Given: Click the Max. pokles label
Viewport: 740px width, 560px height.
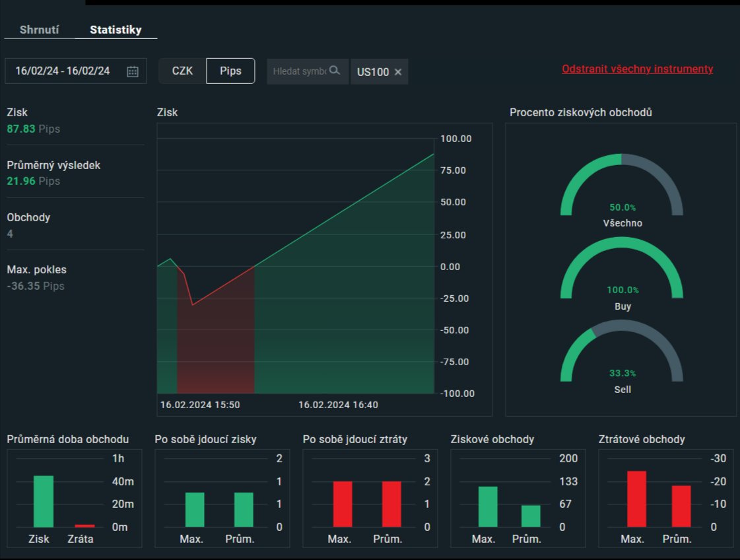Looking at the screenshot, I should pos(37,269).
